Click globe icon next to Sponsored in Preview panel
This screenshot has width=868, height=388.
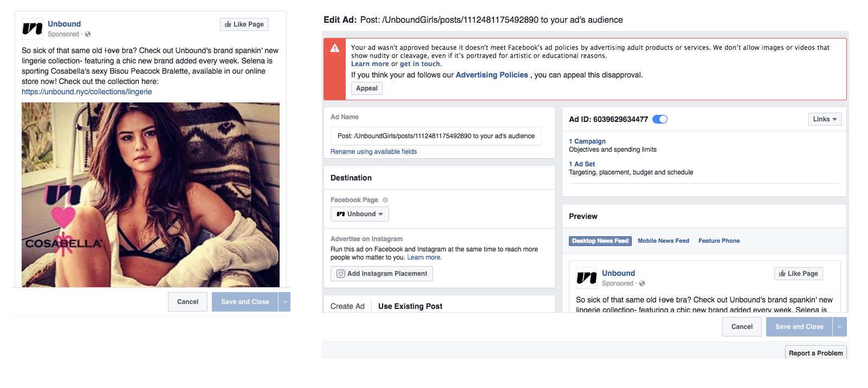[642, 283]
